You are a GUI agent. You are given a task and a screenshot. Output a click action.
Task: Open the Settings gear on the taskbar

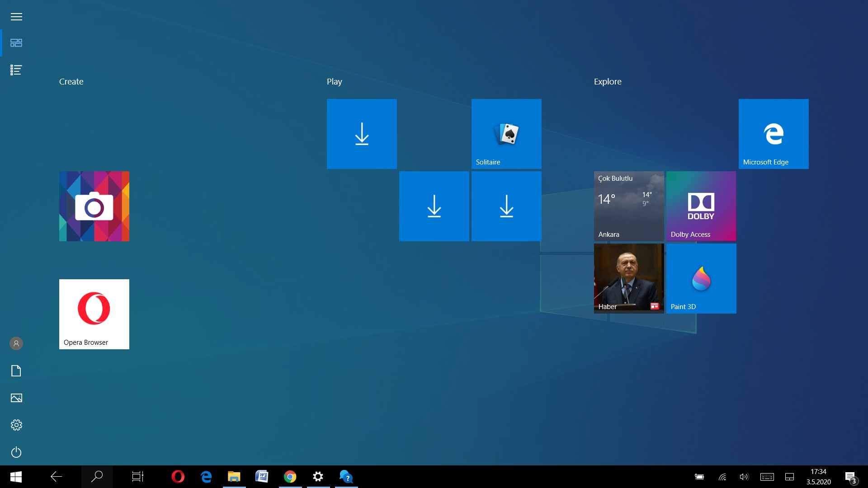coord(318,477)
